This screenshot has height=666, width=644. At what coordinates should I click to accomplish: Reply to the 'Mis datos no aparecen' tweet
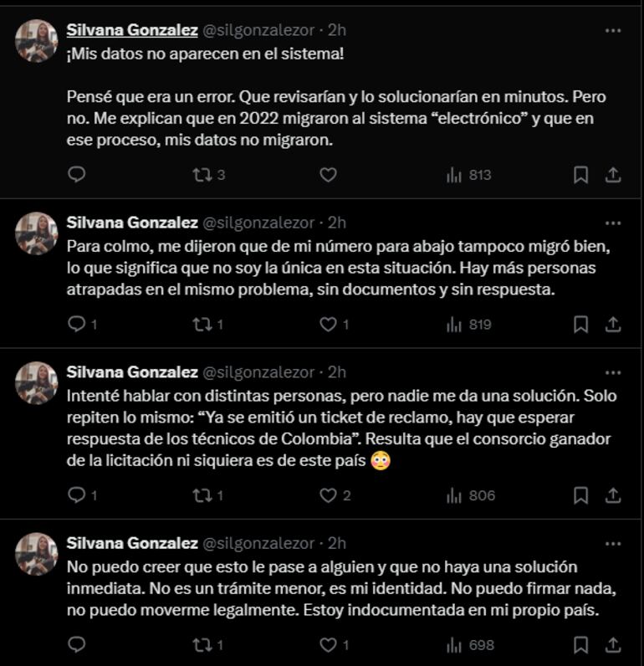pyautogui.click(x=76, y=175)
